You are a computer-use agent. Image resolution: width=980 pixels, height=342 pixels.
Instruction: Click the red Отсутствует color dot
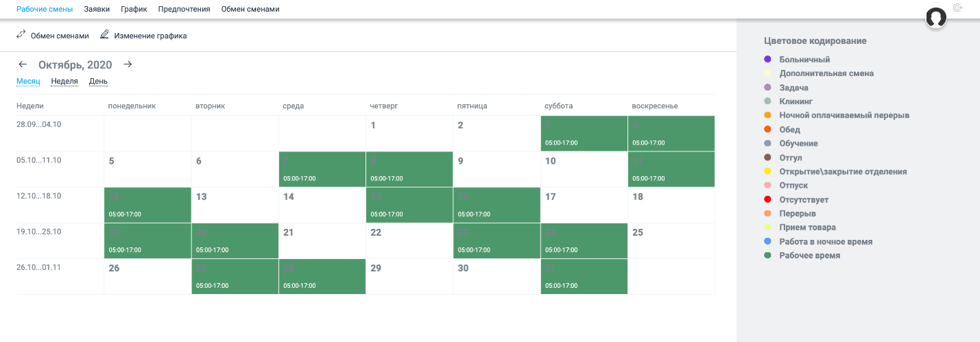pyautogui.click(x=768, y=199)
